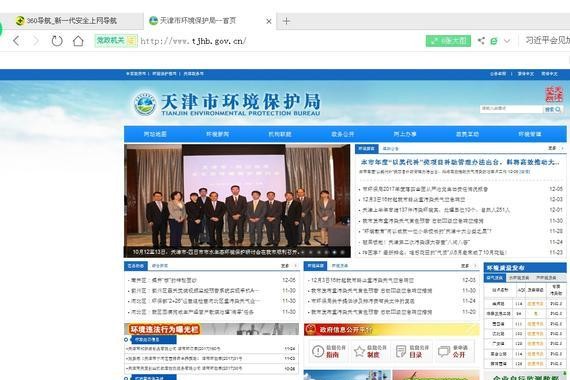Click the 环境违法行为曝光栏 banner
Image resolution: width=570 pixels, height=380 pixels.
(211, 329)
